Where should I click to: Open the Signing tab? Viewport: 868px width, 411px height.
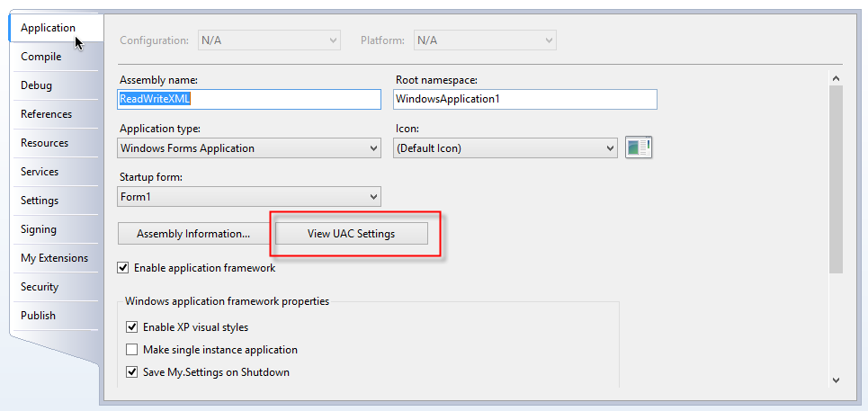pyautogui.click(x=39, y=229)
